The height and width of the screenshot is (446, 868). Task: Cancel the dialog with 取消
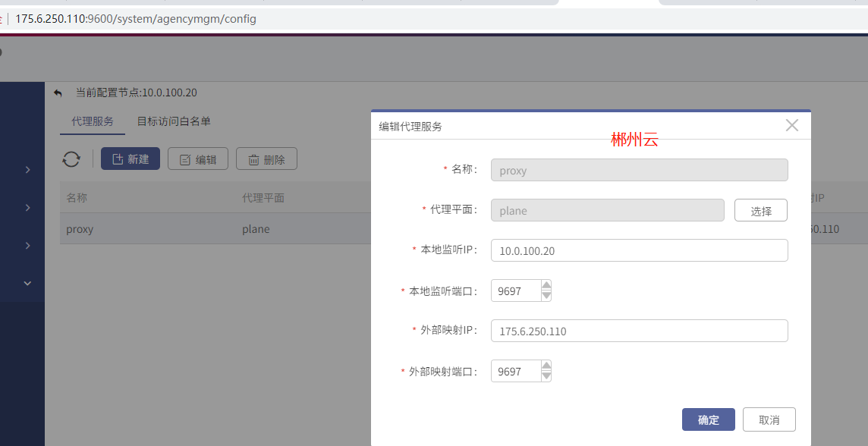(769, 419)
